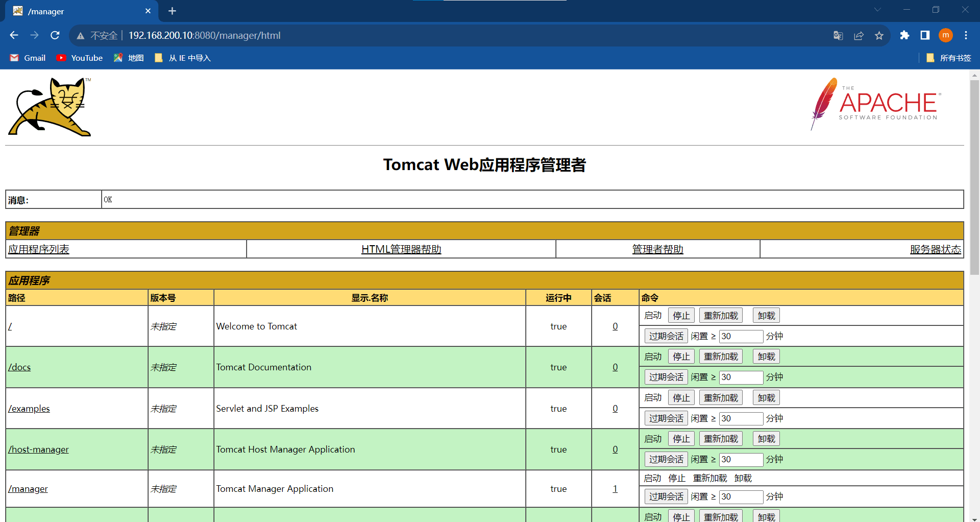Open the 地图 maps bookmark
Screen dimensions: 980x522
click(x=129, y=58)
